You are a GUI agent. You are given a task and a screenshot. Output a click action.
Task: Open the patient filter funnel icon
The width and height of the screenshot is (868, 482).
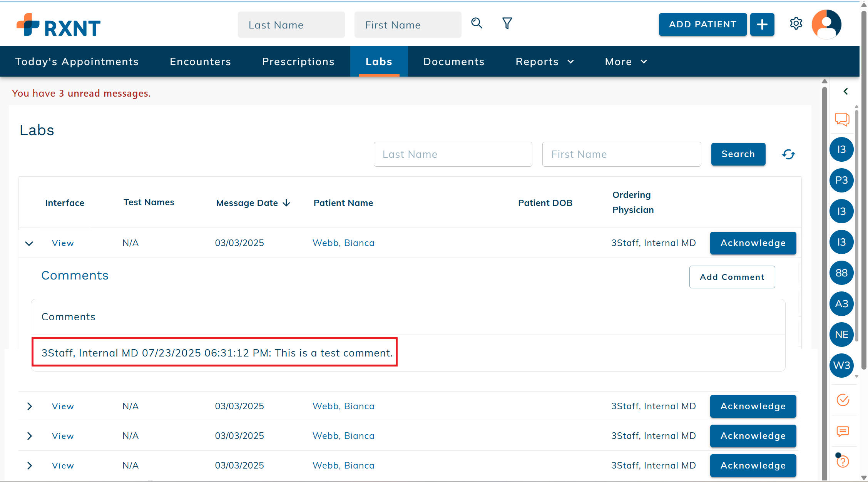pyautogui.click(x=507, y=23)
